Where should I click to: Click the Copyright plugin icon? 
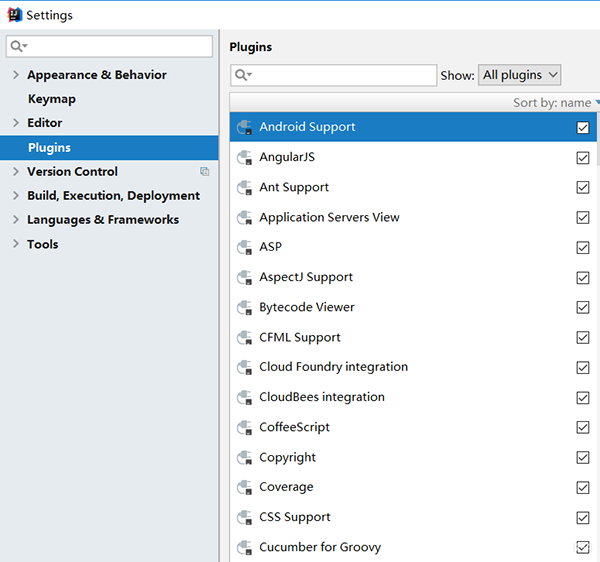tap(245, 458)
